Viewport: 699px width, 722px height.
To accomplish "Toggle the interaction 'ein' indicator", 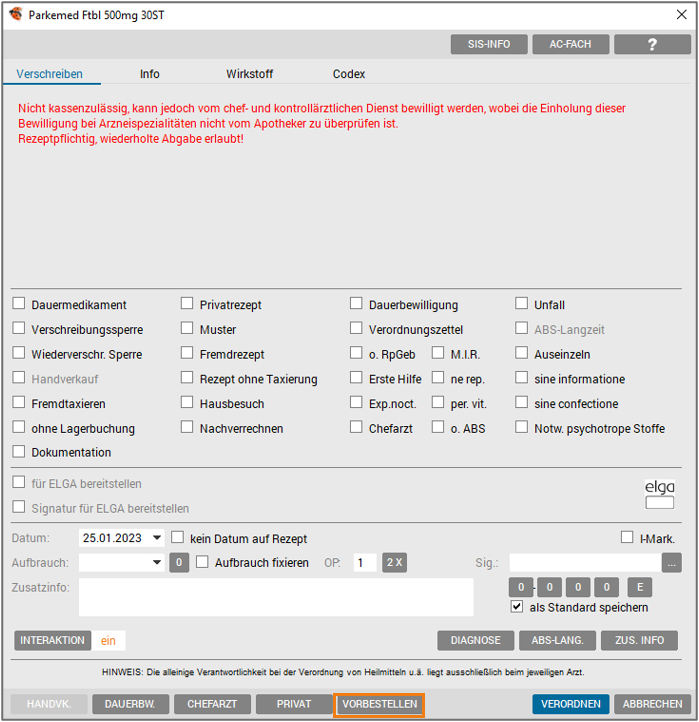I will click(108, 640).
